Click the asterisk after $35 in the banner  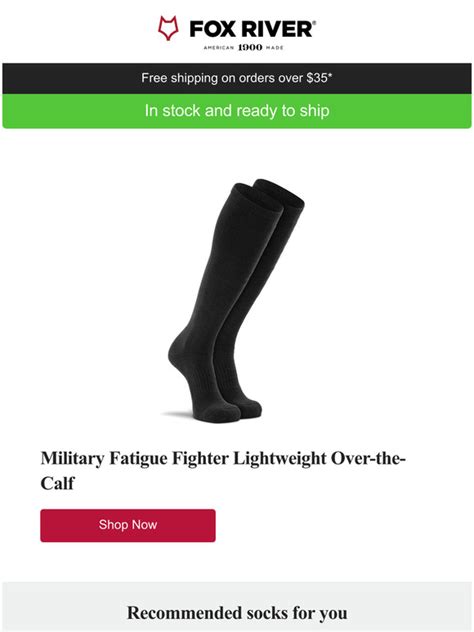pos(330,75)
